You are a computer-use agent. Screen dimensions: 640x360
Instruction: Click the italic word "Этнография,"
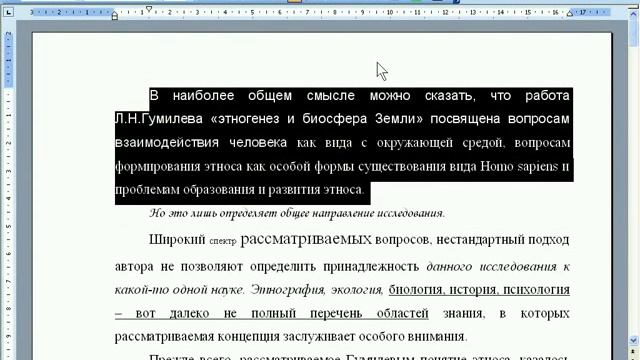pyautogui.click(x=288, y=289)
